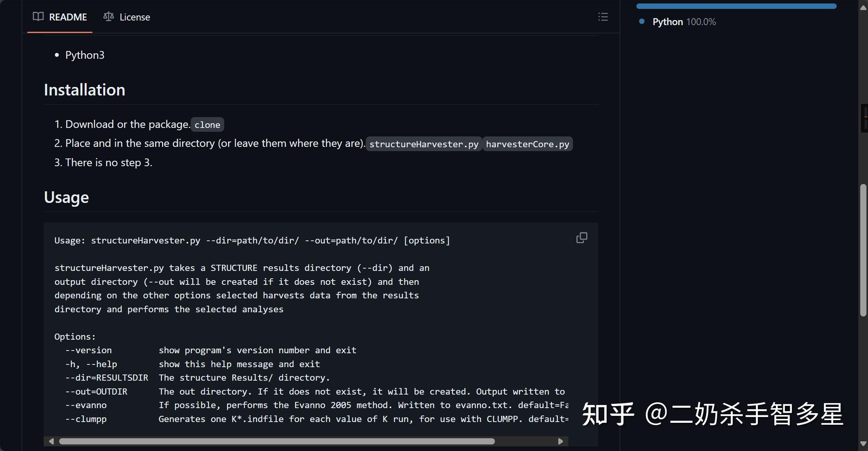This screenshot has width=868, height=451.
Task: Copy the Usage code block
Action: tap(582, 237)
